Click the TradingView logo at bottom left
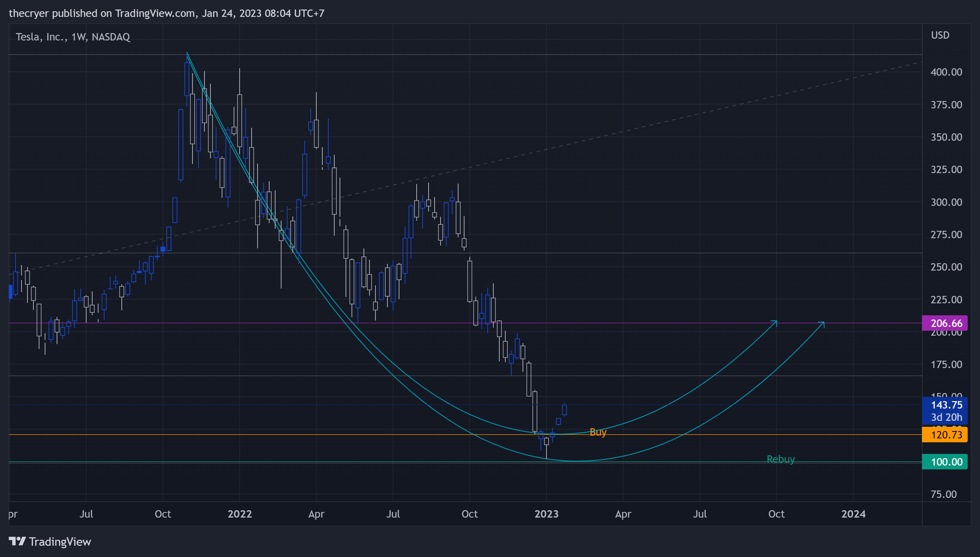Image resolution: width=980 pixels, height=557 pixels. point(50,542)
